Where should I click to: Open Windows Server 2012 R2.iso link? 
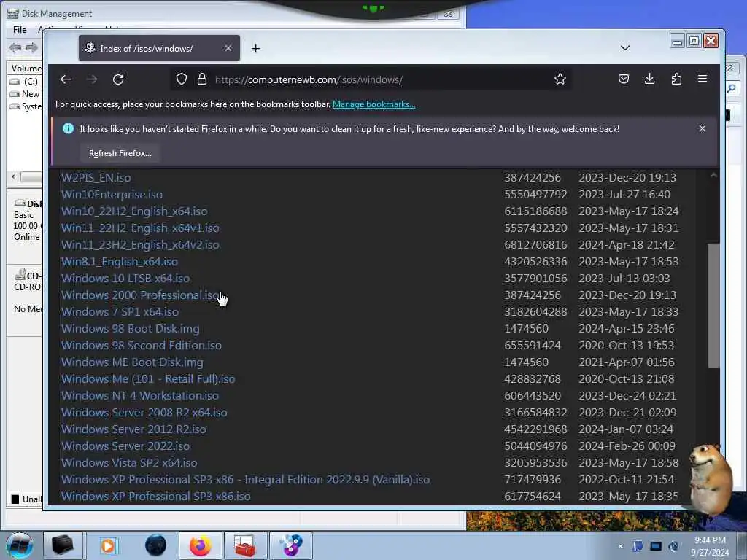(x=134, y=429)
